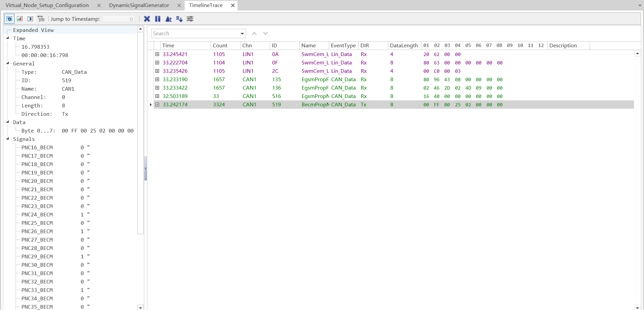
Task: Collapse the Signals tree node
Action: click(x=8, y=139)
